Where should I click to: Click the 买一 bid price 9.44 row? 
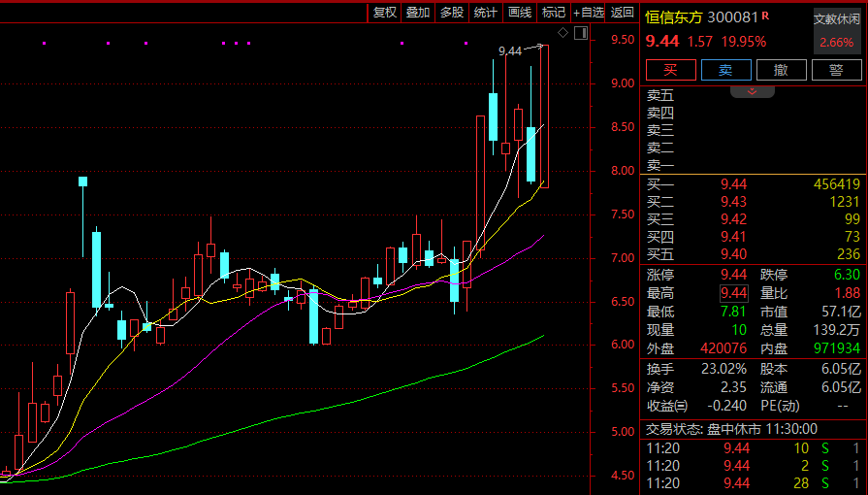(x=732, y=184)
